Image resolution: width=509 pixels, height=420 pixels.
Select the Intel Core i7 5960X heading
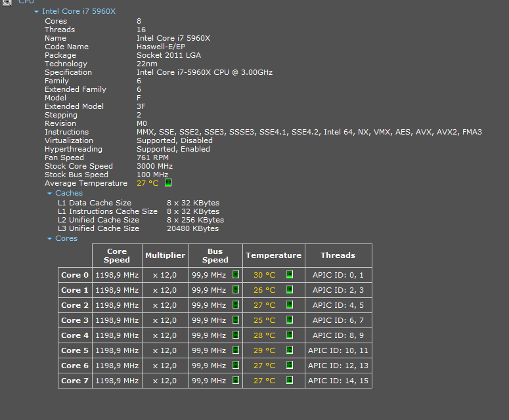(x=79, y=11)
